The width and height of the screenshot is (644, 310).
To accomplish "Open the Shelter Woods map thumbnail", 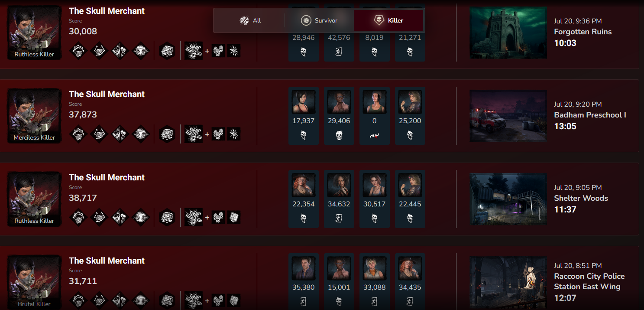I will pos(508,199).
